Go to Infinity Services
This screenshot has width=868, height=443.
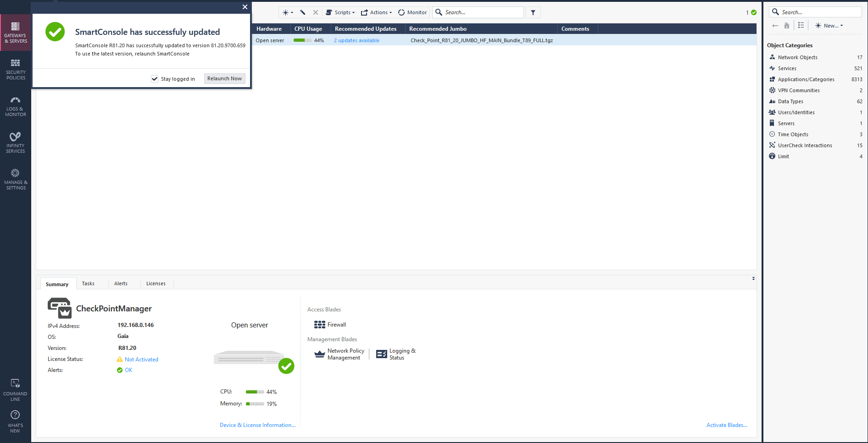point(16,143)
